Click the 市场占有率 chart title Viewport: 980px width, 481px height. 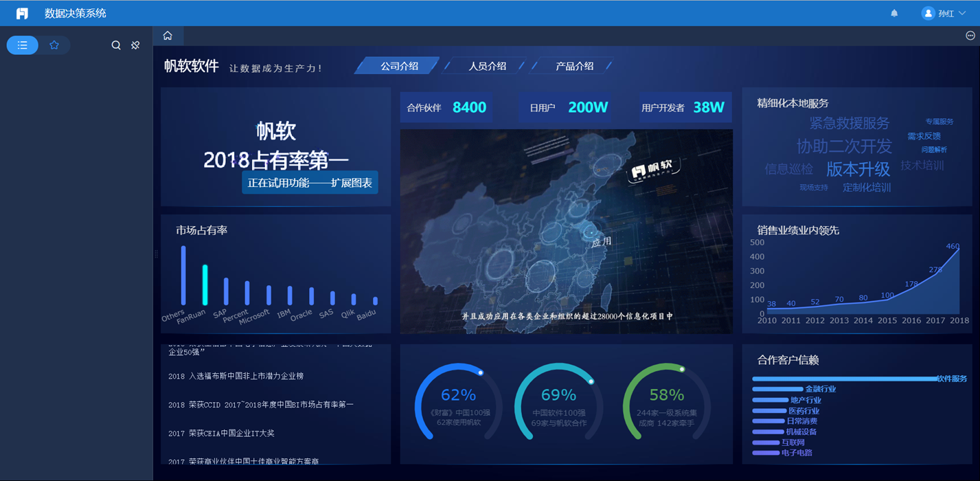(x=201, y=230)
